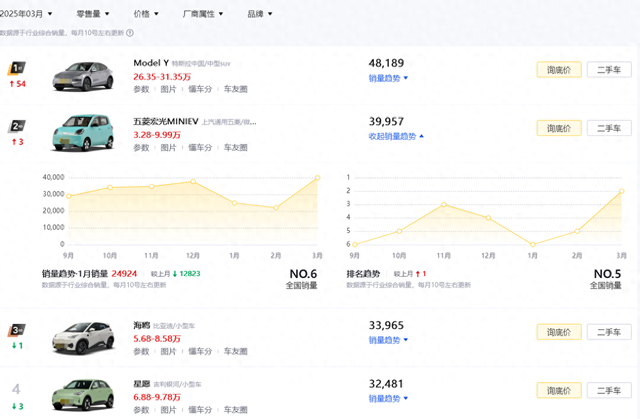Select 3月 point on sales trend chart
The image size is (640, 419).
318,177
